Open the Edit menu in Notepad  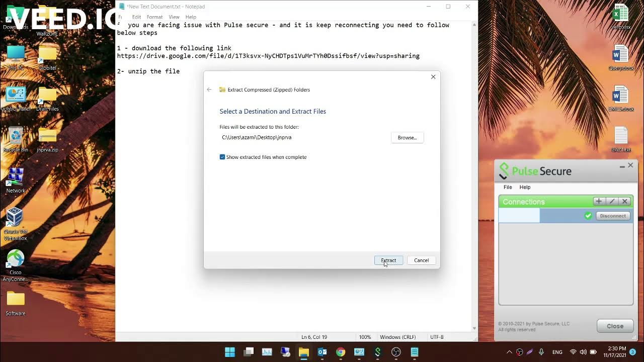point(136,17)
